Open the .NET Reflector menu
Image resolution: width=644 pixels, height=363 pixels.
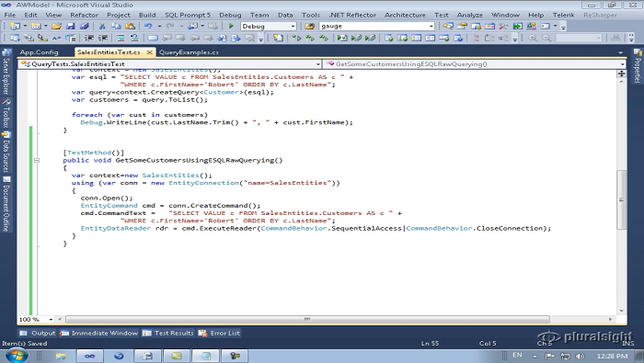click(x=352, y=15)
